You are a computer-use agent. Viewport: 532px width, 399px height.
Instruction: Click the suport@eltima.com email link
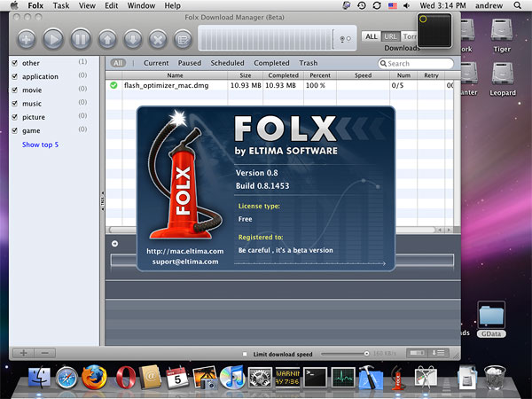pyautogui.click(x=185, y=262)
